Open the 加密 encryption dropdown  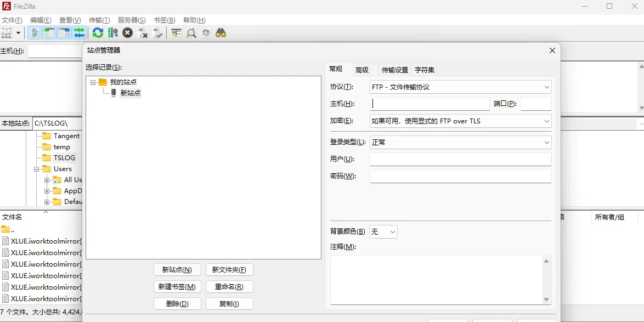tap(460, 121)
